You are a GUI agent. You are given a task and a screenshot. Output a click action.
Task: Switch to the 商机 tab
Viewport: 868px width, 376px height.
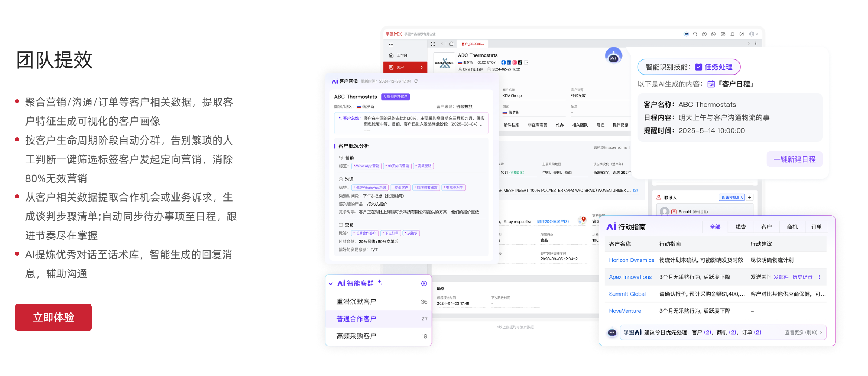pos(792,227)
